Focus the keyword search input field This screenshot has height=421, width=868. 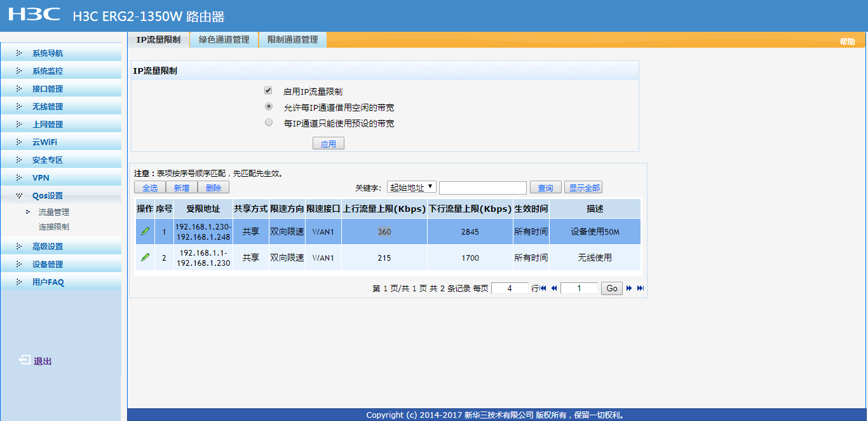click(483, 188)
